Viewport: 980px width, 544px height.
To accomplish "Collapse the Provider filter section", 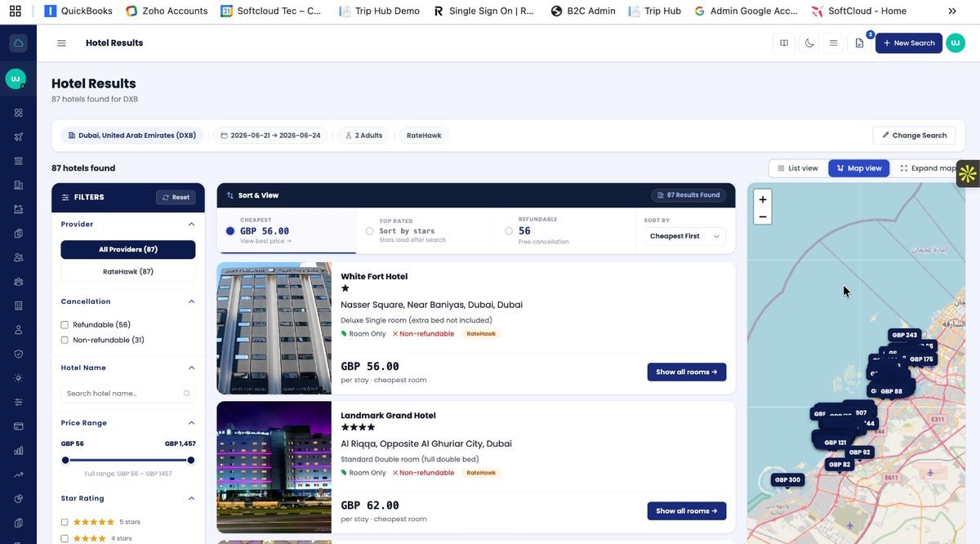I will point(192,224).
